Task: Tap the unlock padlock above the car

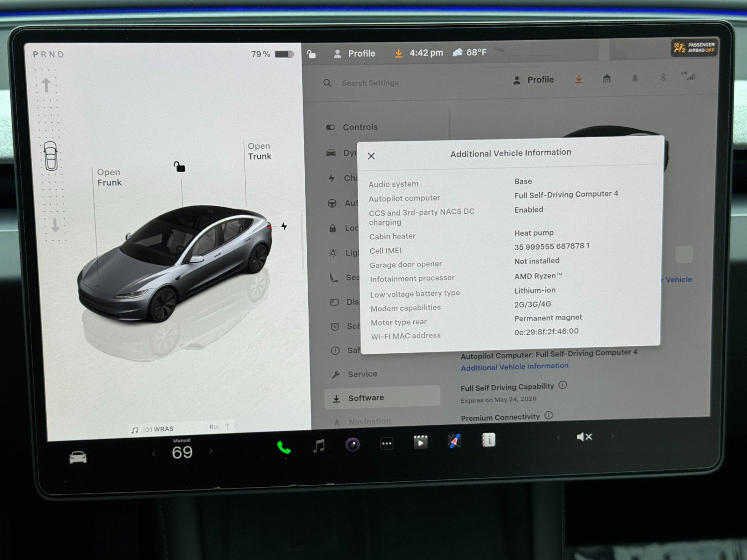Action: pos(179,166)
